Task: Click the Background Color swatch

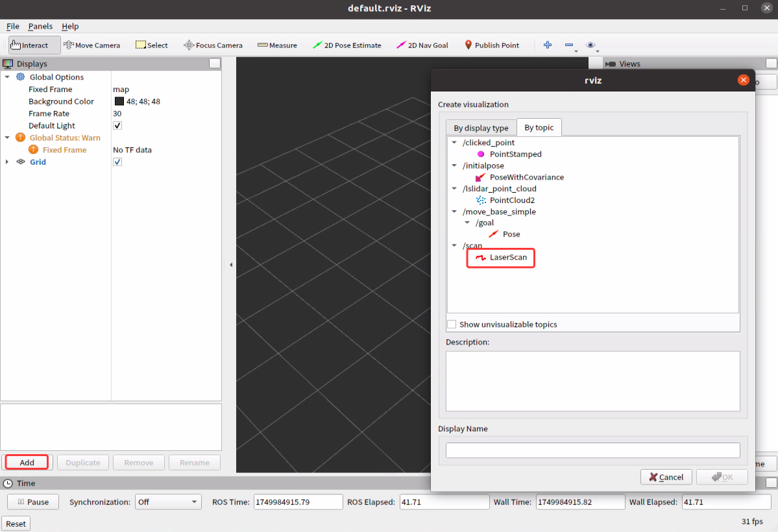Action: click(x=117, y=101)
